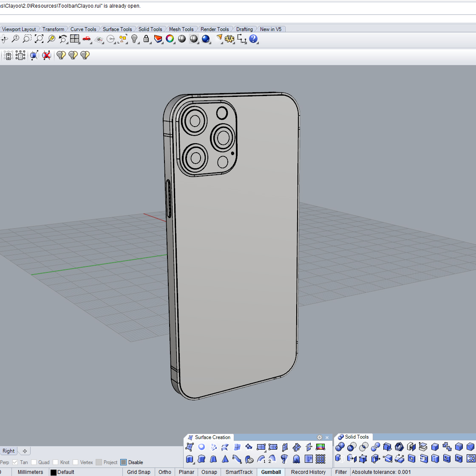Enable the Quad osnap checkbox
This screenshot has height=476, width=476.
coord(34,462)
